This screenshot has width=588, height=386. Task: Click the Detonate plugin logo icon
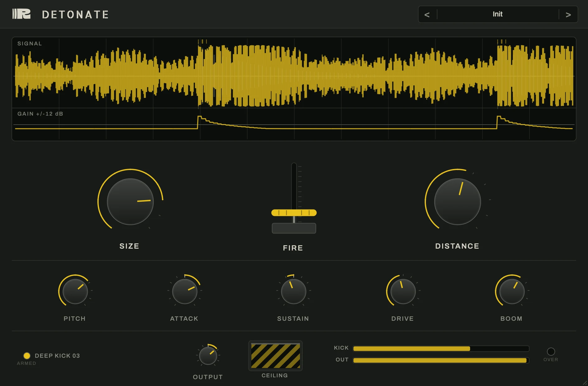click(x=21, y=14)
